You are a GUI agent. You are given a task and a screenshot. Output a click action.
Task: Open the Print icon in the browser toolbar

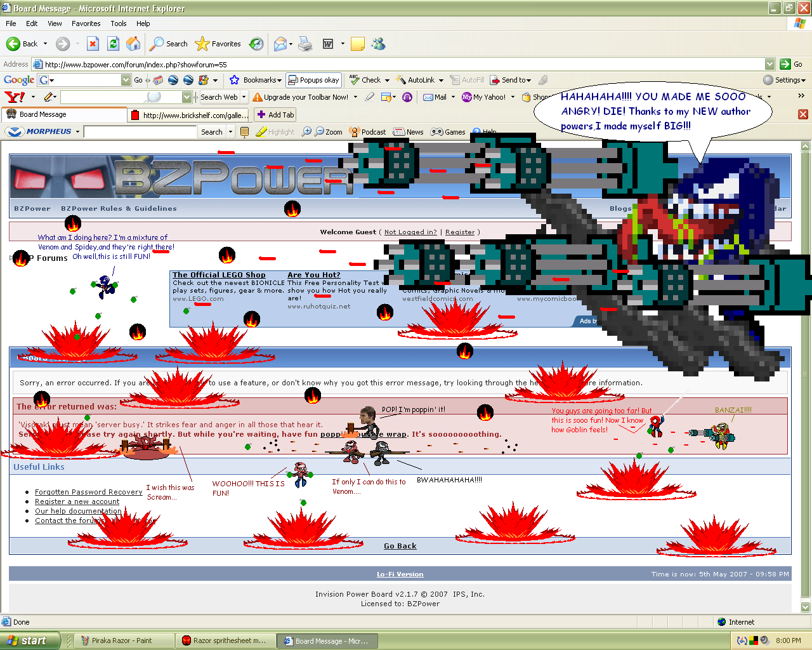coord(305,43)
